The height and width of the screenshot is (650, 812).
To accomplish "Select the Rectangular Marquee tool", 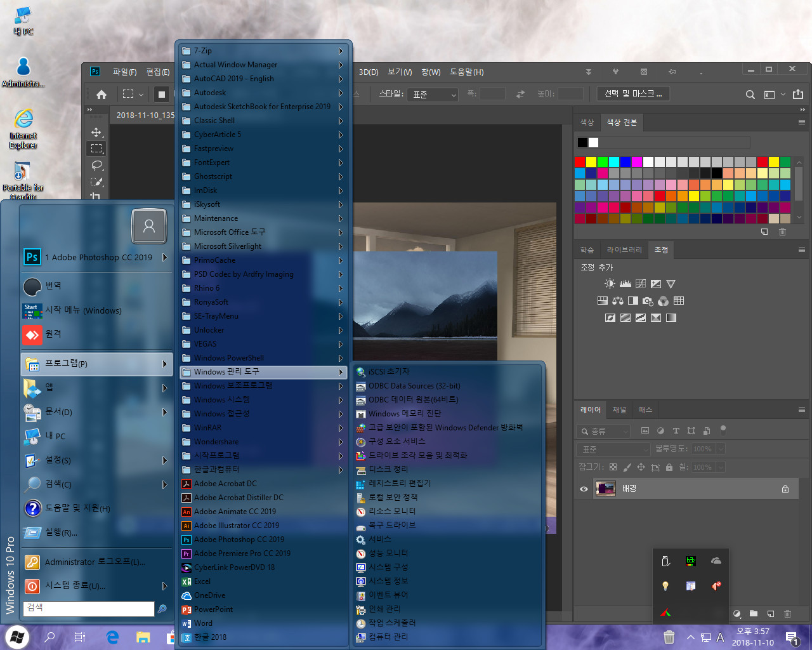I will (96, 149).
